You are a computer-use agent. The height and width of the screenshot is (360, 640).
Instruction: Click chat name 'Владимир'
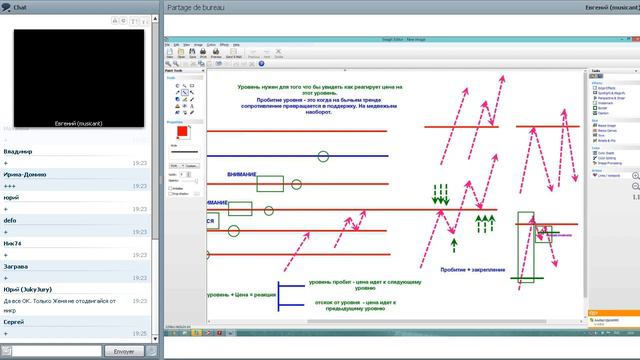[x=18, y=151]
